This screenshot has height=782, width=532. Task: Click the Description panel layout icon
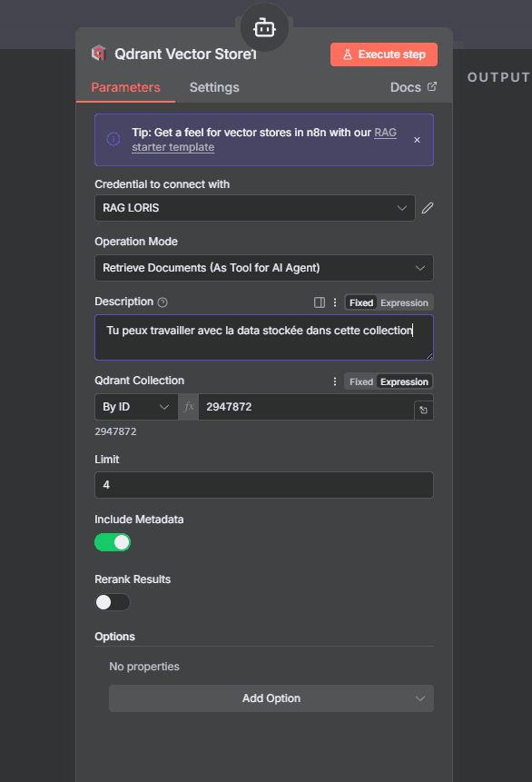[320, 302]
